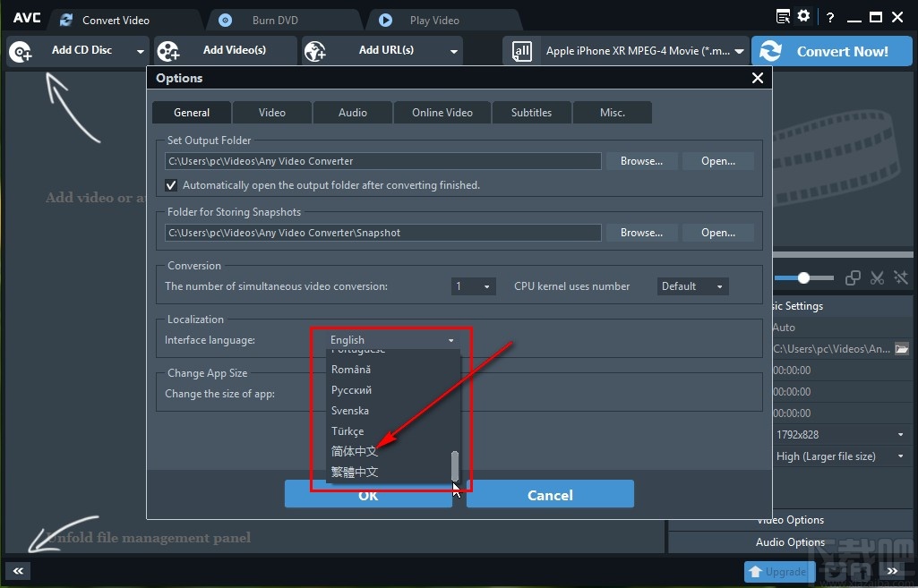Open the output folder browse icon
Screen dimensions: 918x588
901,348
